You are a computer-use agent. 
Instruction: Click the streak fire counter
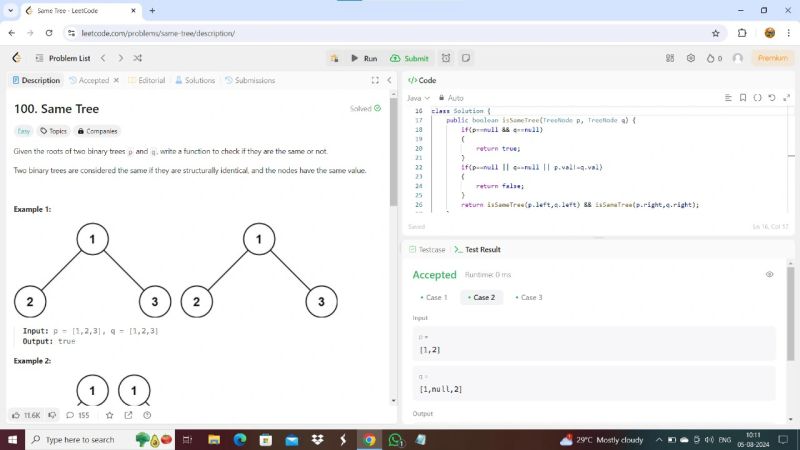coord(714,58)
